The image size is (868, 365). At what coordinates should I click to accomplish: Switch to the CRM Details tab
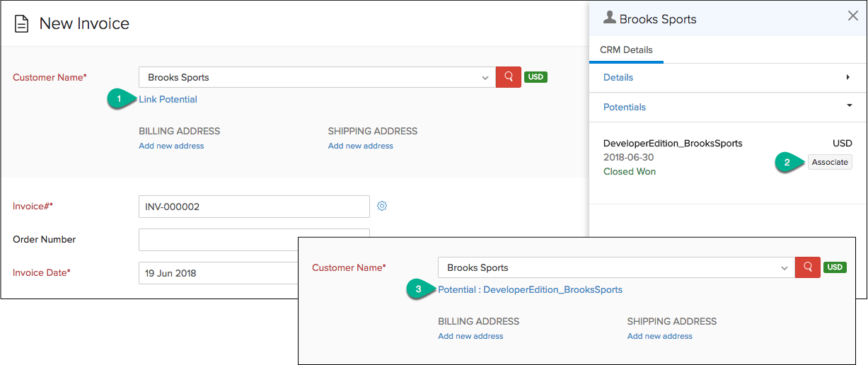point(626,50)
